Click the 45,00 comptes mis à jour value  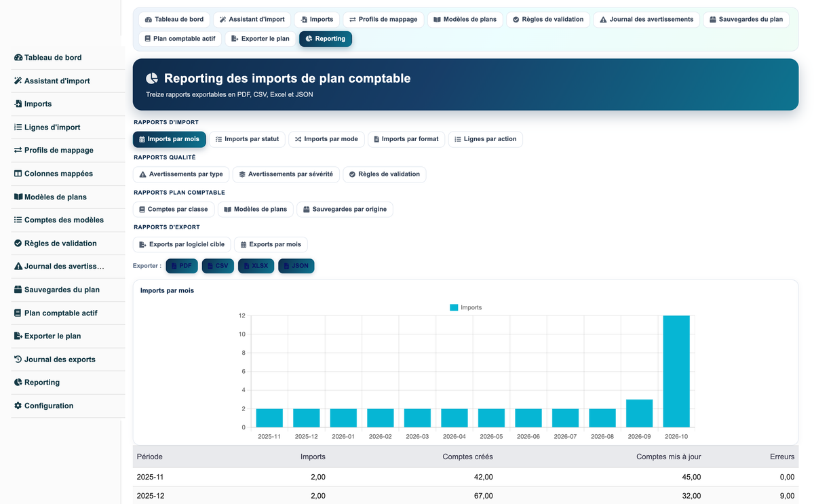click(x=691, y=477)
